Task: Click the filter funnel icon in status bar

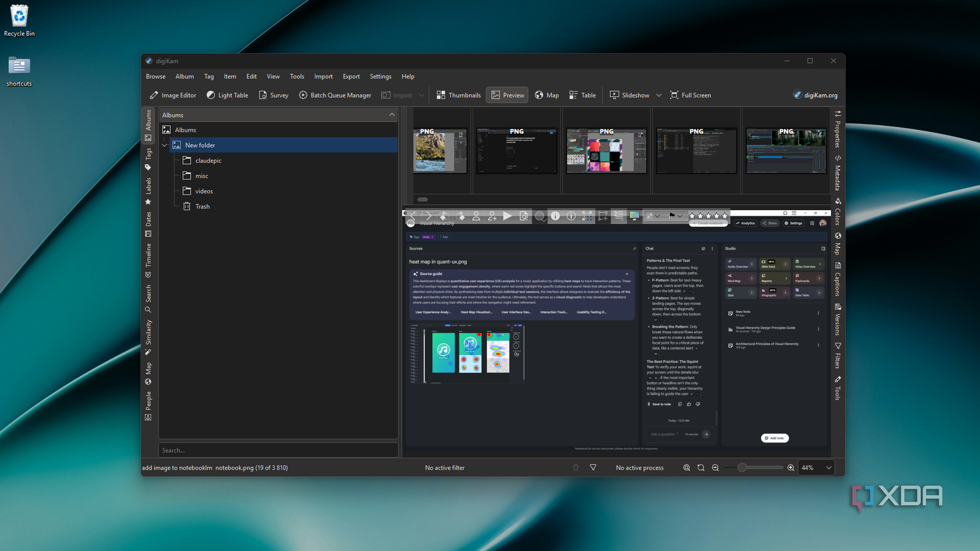Action: pos(593,468)
